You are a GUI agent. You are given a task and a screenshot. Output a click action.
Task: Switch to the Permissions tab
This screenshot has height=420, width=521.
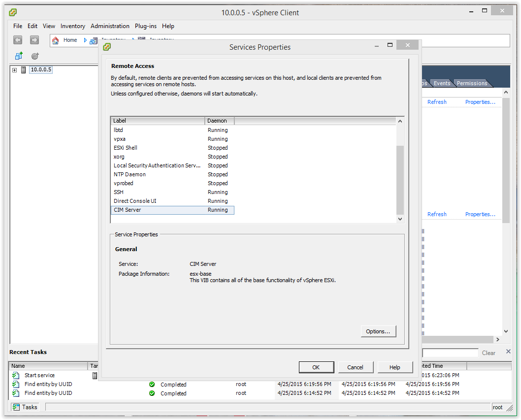coord(472,83)
